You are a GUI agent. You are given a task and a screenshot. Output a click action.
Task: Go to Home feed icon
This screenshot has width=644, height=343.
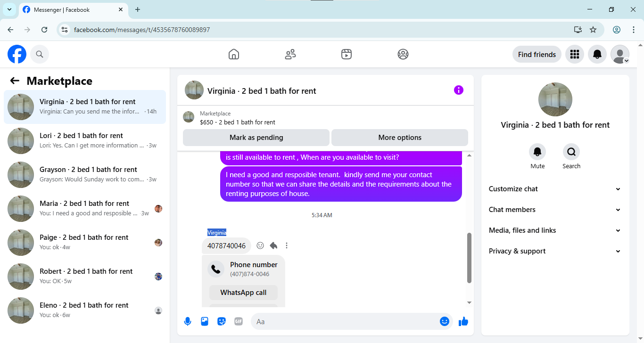coord(234,54)
